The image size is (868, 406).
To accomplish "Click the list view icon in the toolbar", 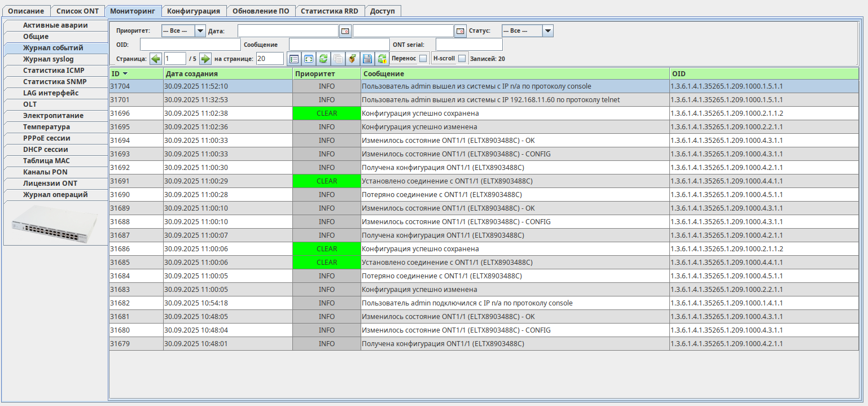I will point(293,59).
